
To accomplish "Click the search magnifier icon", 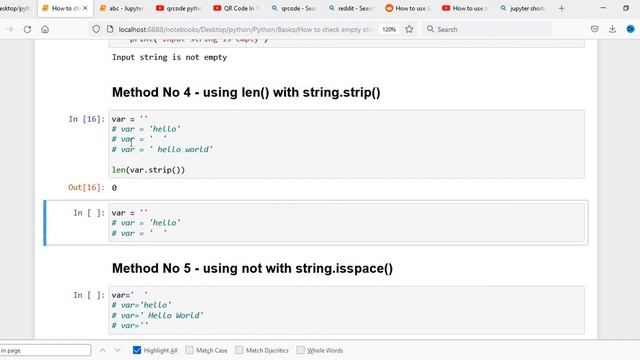I will click(x=430, y=29).
